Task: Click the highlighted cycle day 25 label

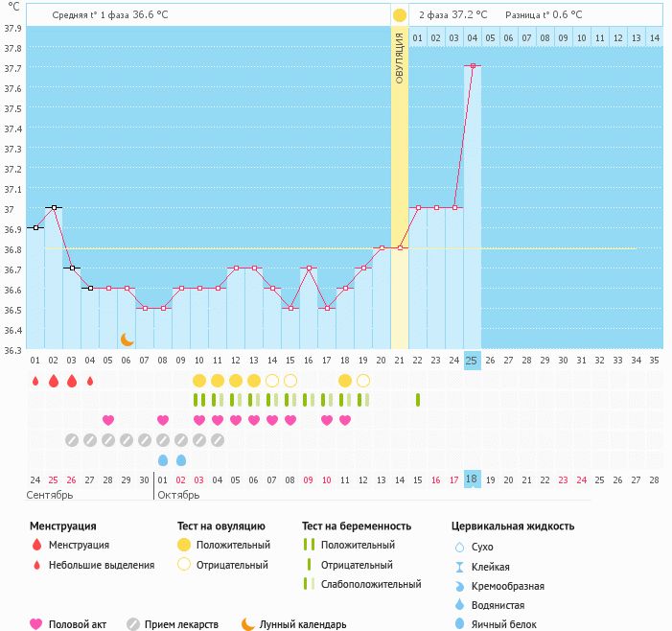Action: coord(472,361)
